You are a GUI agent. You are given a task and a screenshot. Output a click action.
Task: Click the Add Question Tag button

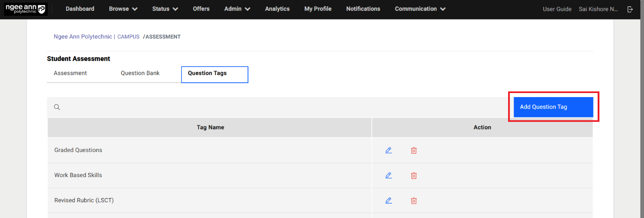[553, 107]
